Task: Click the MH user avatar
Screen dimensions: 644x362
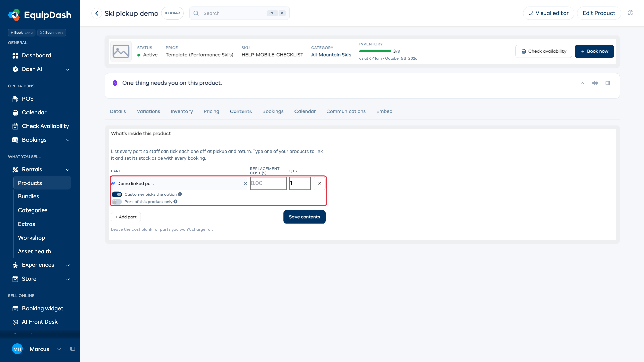Action: click(x=17, y=349)
